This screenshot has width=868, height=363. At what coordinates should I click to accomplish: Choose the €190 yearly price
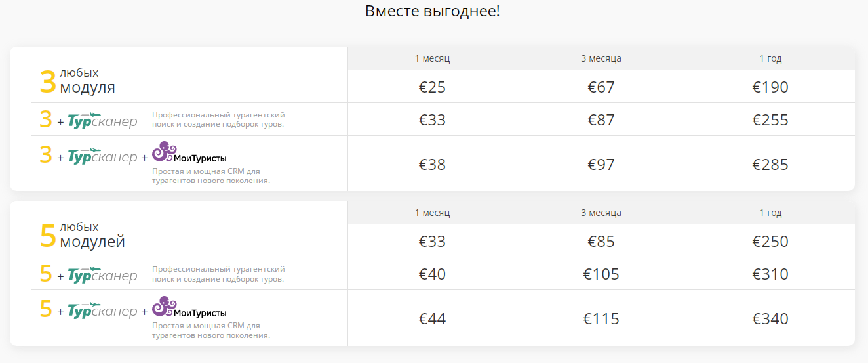click(x=770, y=87)
